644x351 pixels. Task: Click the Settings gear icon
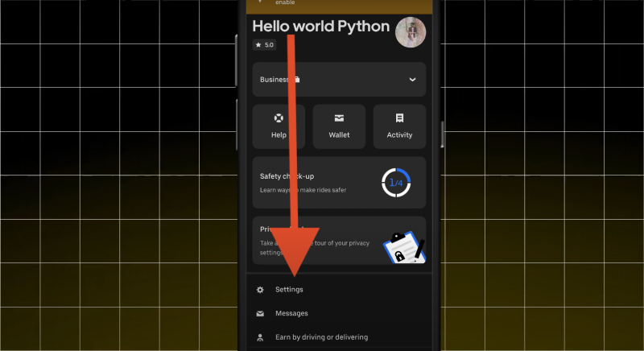coord(260,290)
